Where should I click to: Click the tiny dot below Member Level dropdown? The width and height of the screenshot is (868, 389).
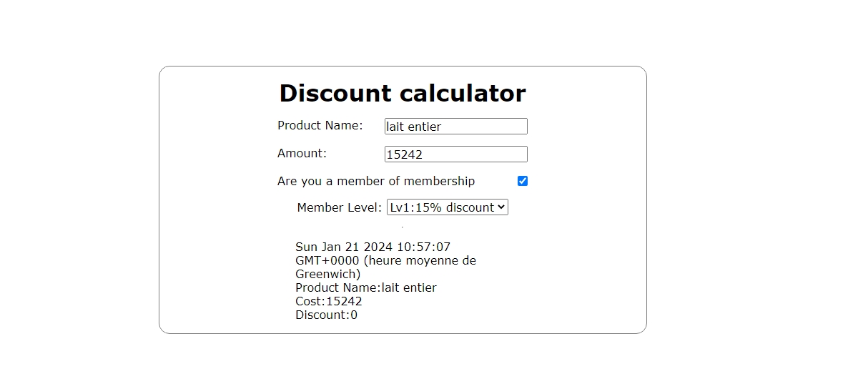(403, 227)
